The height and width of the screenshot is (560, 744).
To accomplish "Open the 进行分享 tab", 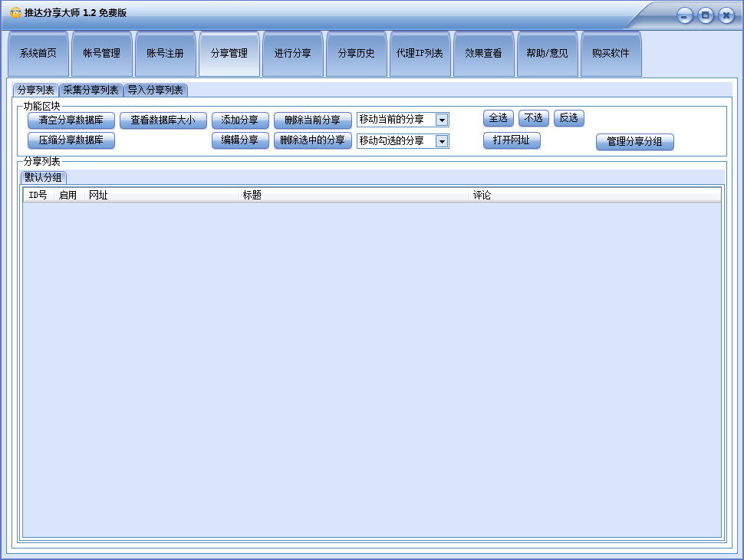I will [x=293, y=54].
